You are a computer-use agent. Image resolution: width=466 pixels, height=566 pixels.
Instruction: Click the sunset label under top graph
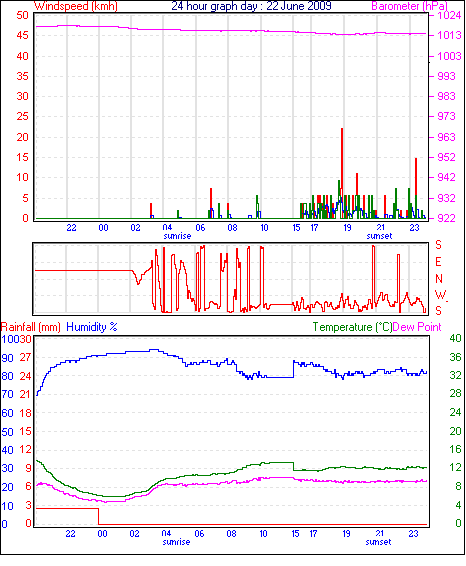(x=379, y=236)
